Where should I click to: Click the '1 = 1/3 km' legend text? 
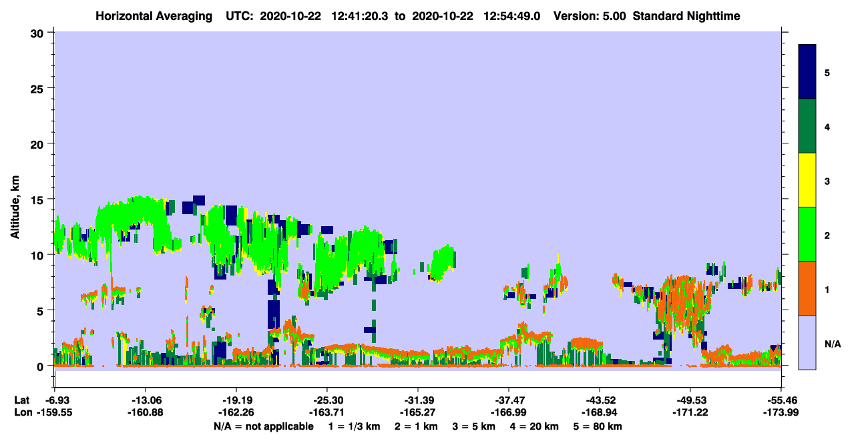(353, 426)
